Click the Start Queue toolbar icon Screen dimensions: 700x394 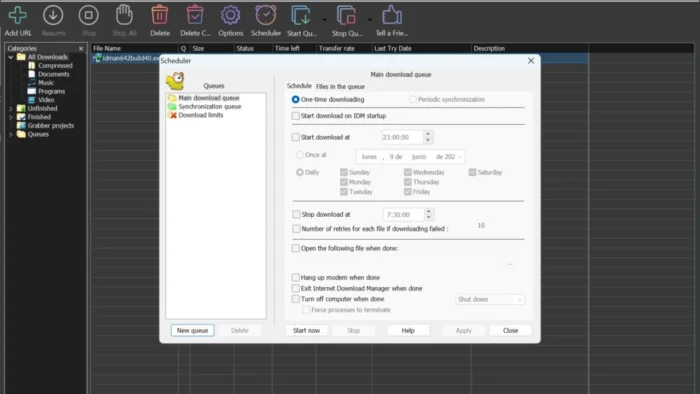click(301, 16)
